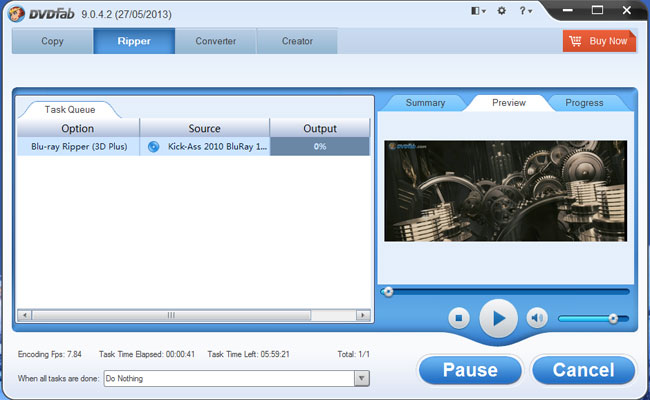Screen dimensions: 650x400
Task: Open the Creator tab
Action: tap(297, 41)
